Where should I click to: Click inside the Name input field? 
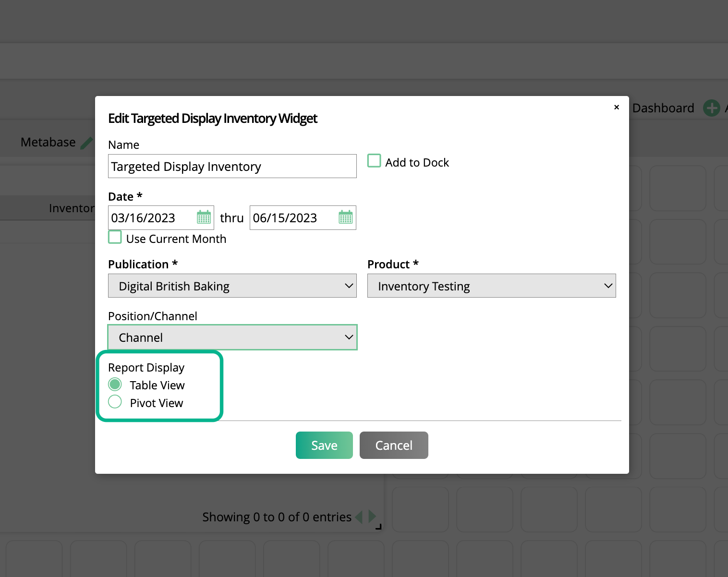(x=232, y=166)
